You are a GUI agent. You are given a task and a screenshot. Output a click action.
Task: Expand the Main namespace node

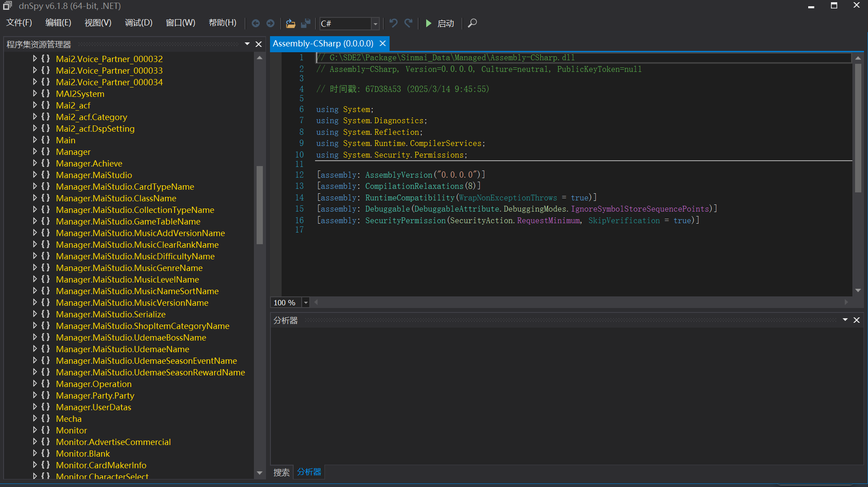click(35, 140)
